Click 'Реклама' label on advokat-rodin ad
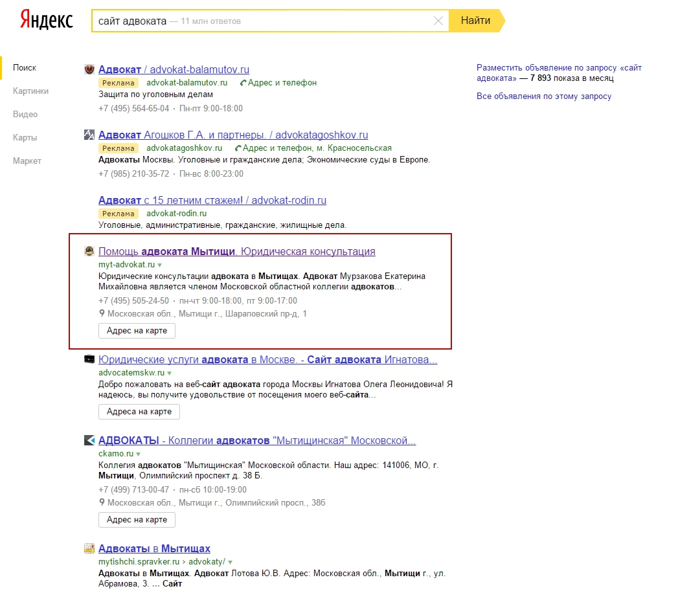The height and width of the screenshot is (604, 700). [x=119, y=214]
